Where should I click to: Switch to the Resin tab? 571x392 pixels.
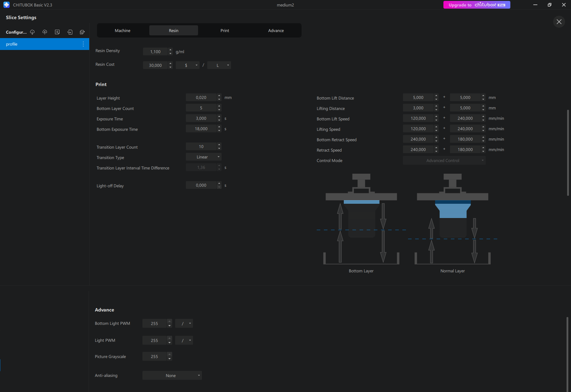pos(174,30)
